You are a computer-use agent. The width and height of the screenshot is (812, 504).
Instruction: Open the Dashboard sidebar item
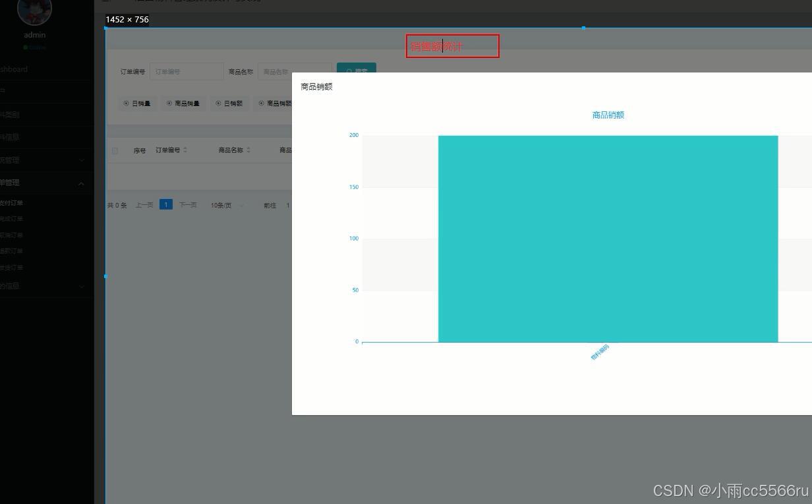click(14, 69)
